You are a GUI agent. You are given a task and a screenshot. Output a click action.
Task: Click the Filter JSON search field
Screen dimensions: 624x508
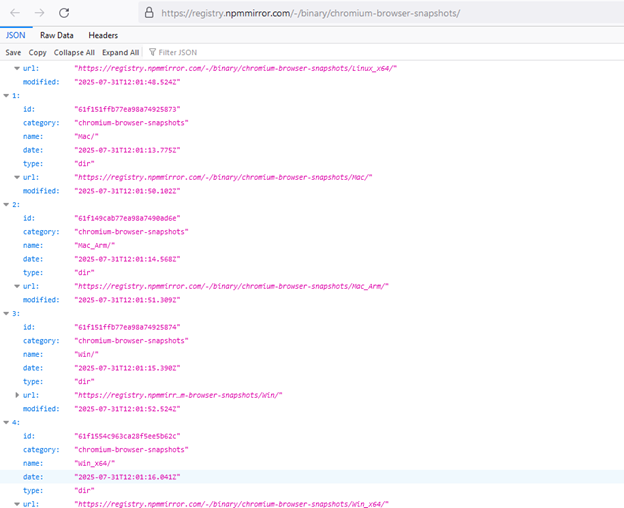(182, 52)
